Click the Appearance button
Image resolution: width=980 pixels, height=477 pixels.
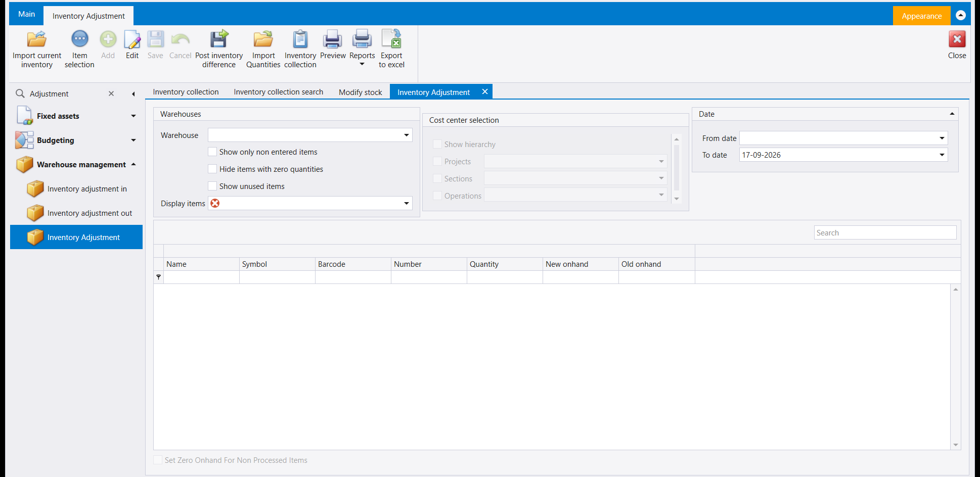(921, 16)
